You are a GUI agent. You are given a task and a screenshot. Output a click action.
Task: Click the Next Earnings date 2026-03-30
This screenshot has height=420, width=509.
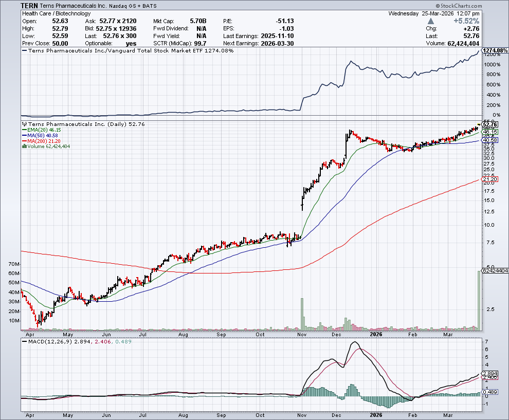click(277, 43)
